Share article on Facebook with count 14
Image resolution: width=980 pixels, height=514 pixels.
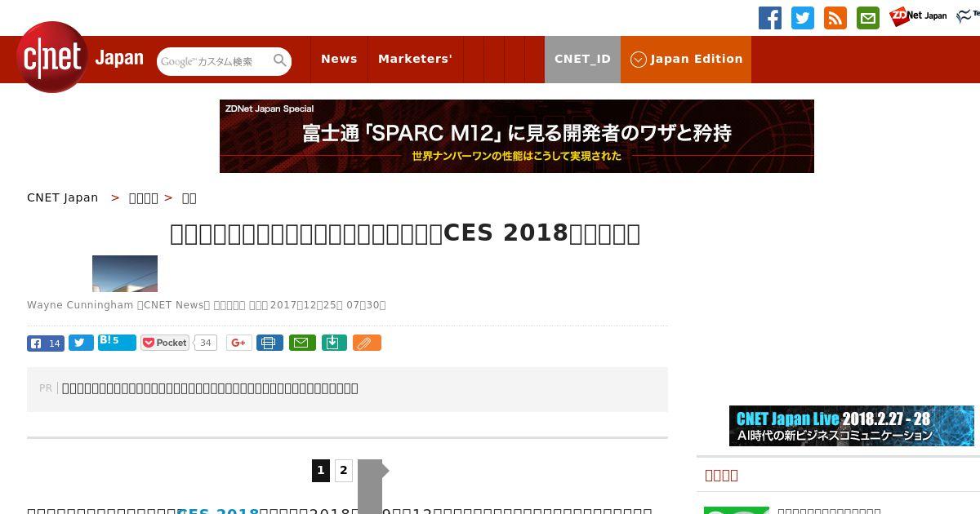click(x=46, y=343)
